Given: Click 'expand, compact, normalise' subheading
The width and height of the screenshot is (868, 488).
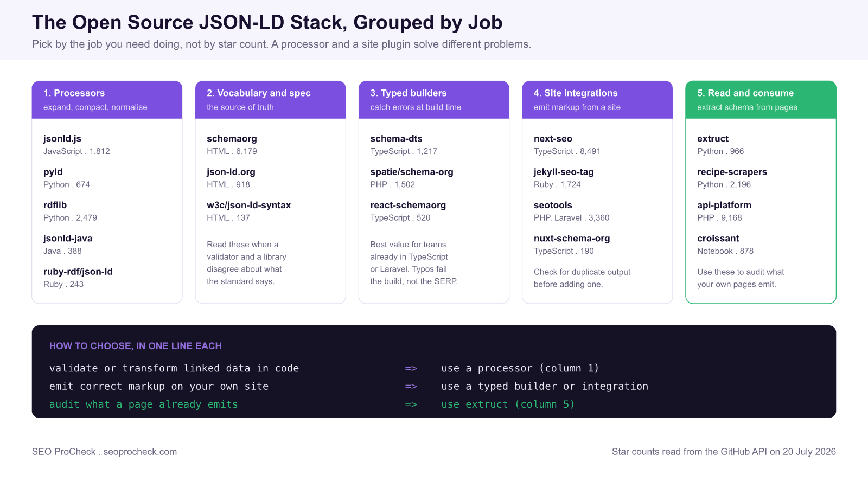Looking at the screenshot, I should coord(95,107).
